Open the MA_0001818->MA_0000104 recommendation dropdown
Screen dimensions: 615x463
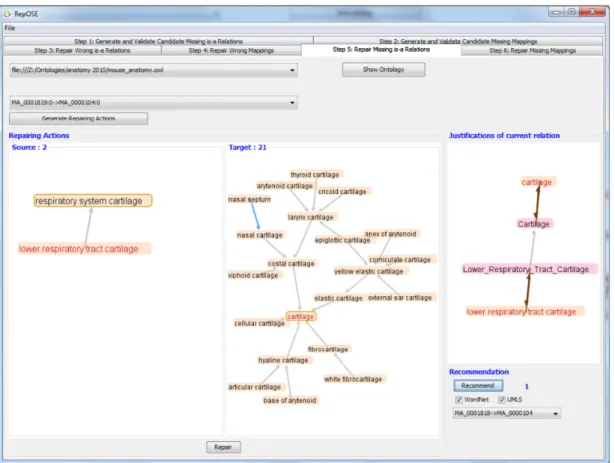tap(507, 413)
